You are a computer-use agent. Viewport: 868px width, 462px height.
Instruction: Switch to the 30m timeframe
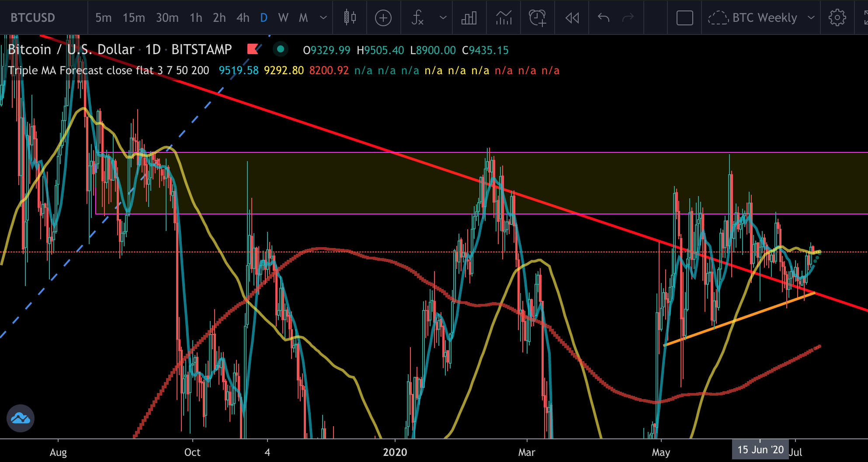click(x=167, y=18)
